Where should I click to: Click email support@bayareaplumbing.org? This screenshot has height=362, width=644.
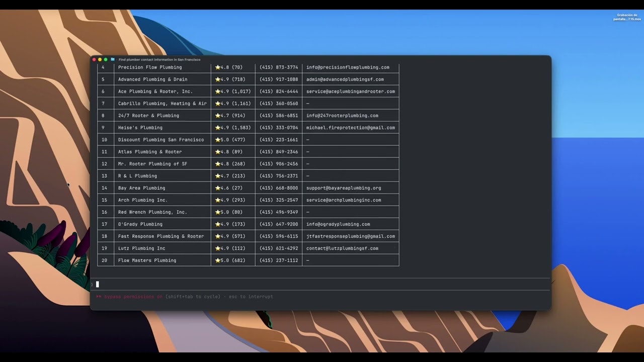[344, 188]
